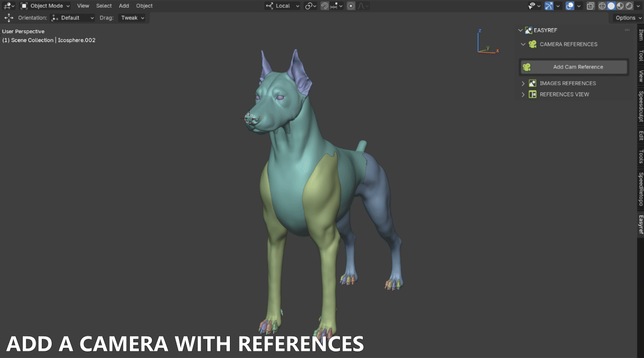Toggle viewport overlays

569,6
